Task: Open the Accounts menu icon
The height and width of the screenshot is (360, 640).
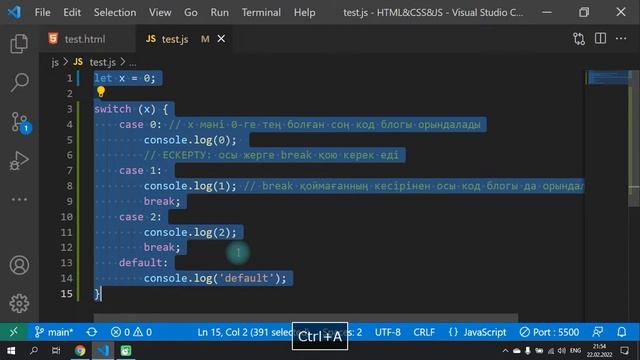Action: pos(19,265)
